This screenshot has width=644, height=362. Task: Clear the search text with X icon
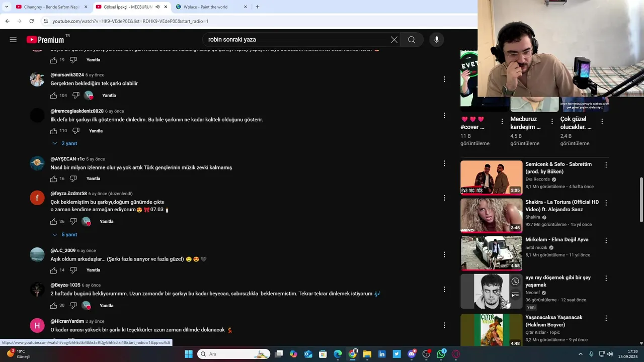pyautogui.click(x=394, y=40)
